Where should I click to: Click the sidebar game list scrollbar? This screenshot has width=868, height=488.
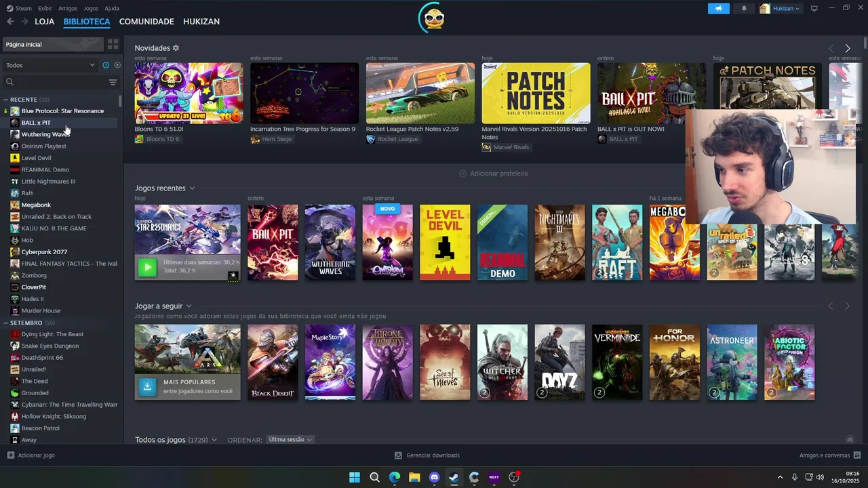click(x=121, y=102)
